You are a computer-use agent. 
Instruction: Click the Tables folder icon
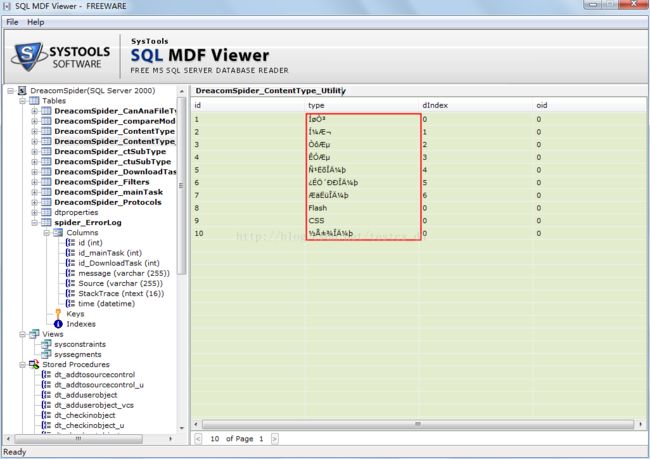click(x=34, y=101)
